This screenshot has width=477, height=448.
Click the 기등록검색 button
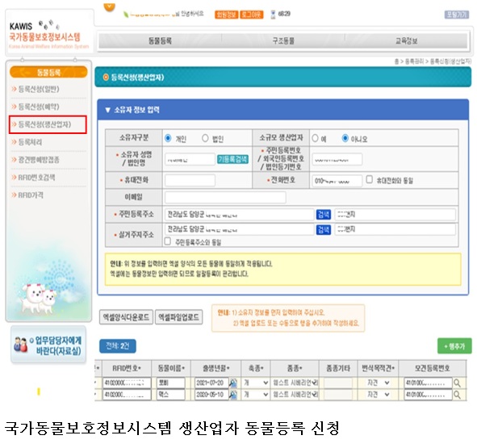(x=232, y=159)
